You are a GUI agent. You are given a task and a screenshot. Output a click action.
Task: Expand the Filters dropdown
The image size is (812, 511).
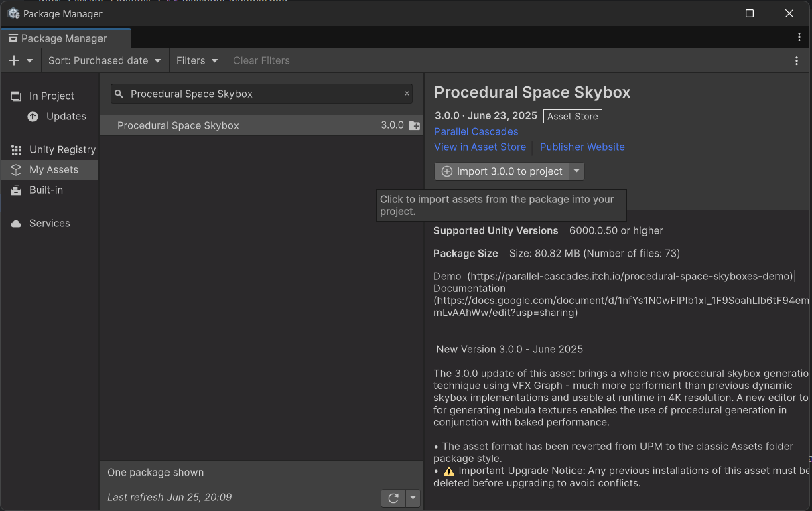pos(197,60)
